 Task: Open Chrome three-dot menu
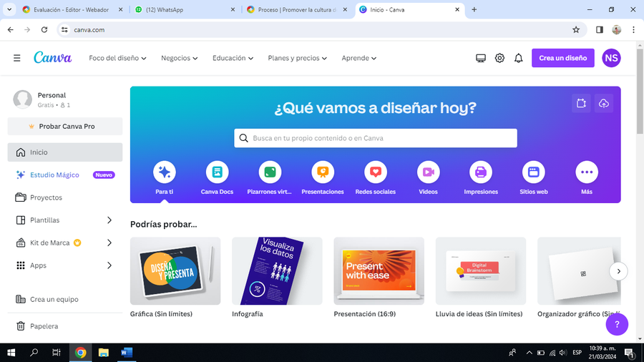point(633,29)
